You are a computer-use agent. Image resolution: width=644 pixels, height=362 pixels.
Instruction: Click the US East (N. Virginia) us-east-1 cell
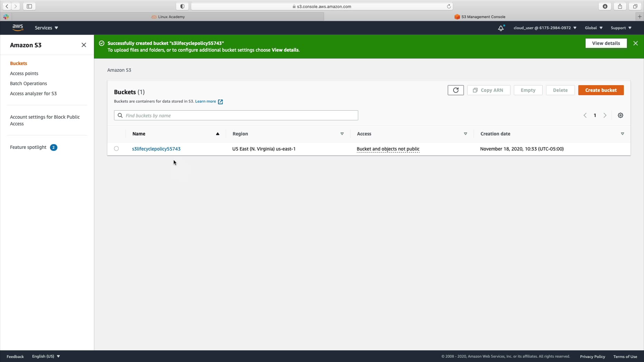(x=264, y=149)
